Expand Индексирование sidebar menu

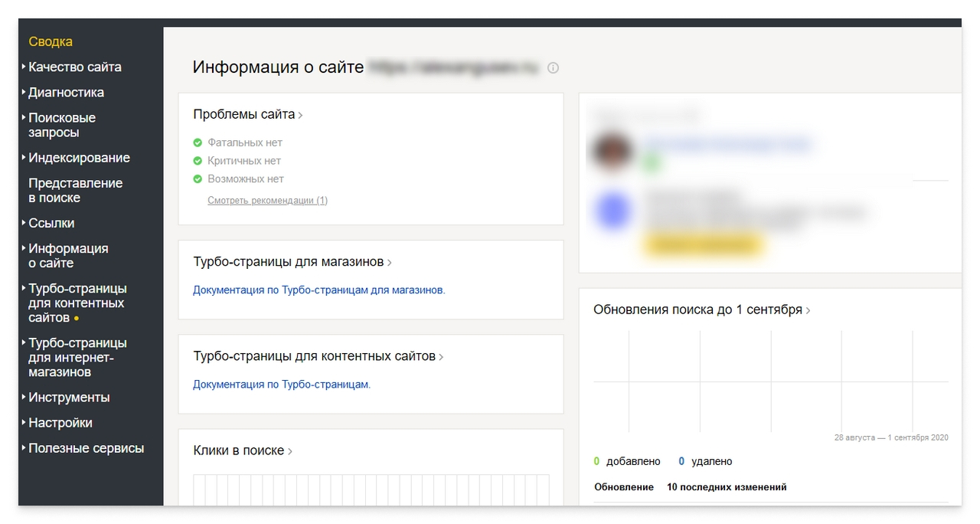coord(79,159)
